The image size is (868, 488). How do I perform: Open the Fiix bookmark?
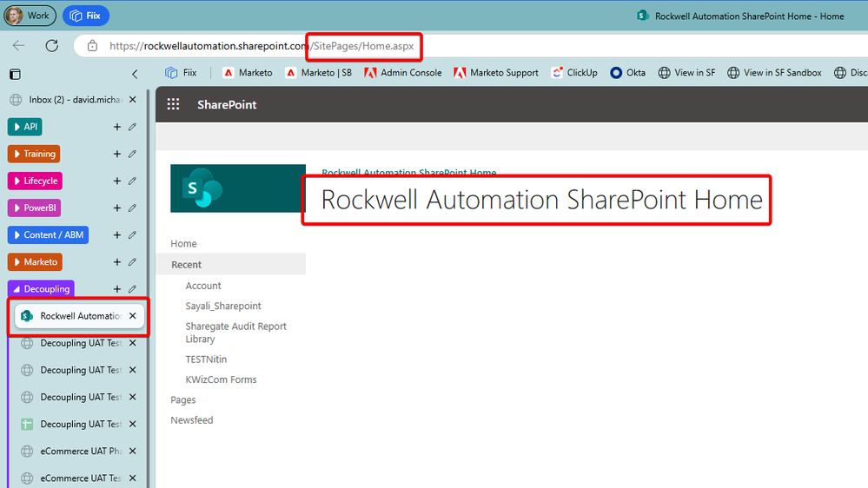181,72
